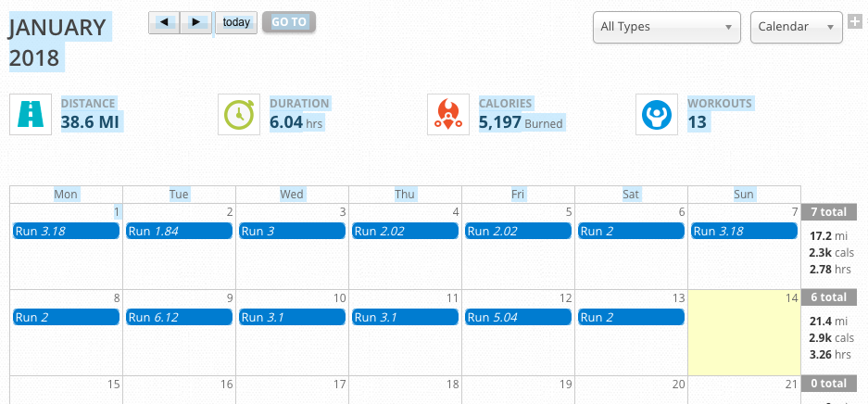This screenshot has width=868, height=404.
Task: Open Run 3.18 on Sunday 7
Action: pyautogui.click(x=744, y=232)
